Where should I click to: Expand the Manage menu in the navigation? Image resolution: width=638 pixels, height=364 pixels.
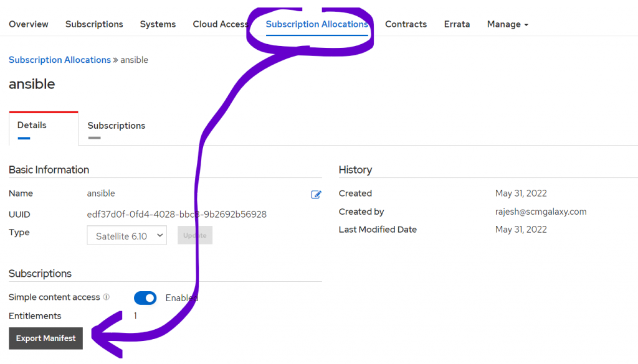tap(507, 24)
